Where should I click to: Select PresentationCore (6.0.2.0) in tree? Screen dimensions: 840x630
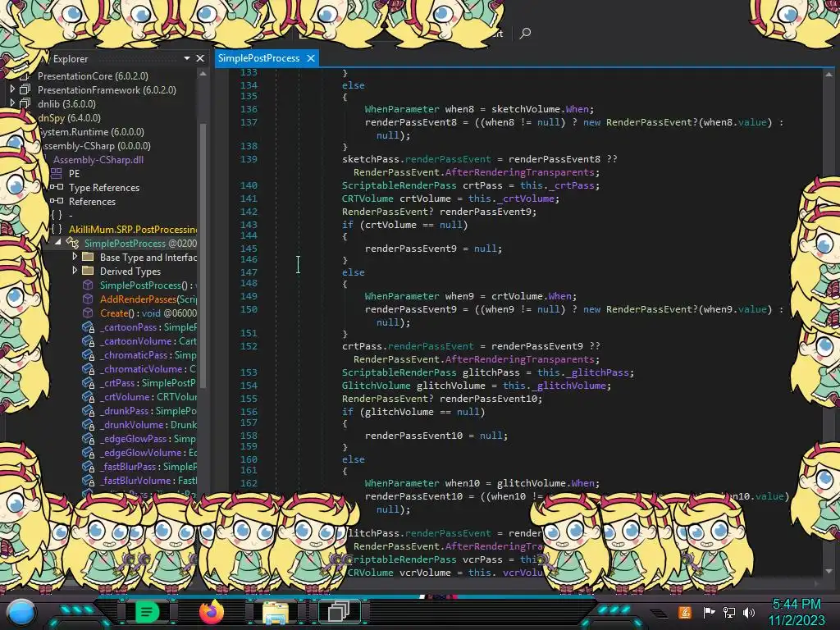[x=93, y=76]
